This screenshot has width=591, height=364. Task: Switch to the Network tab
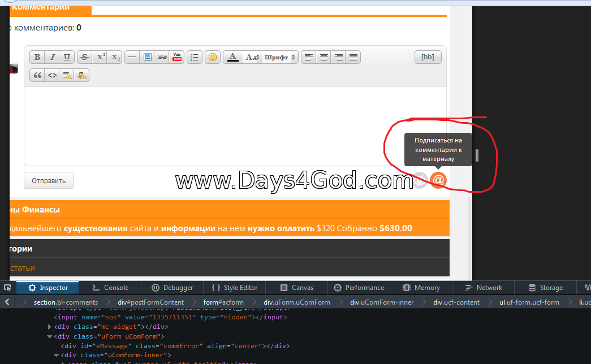pos(483,288)
